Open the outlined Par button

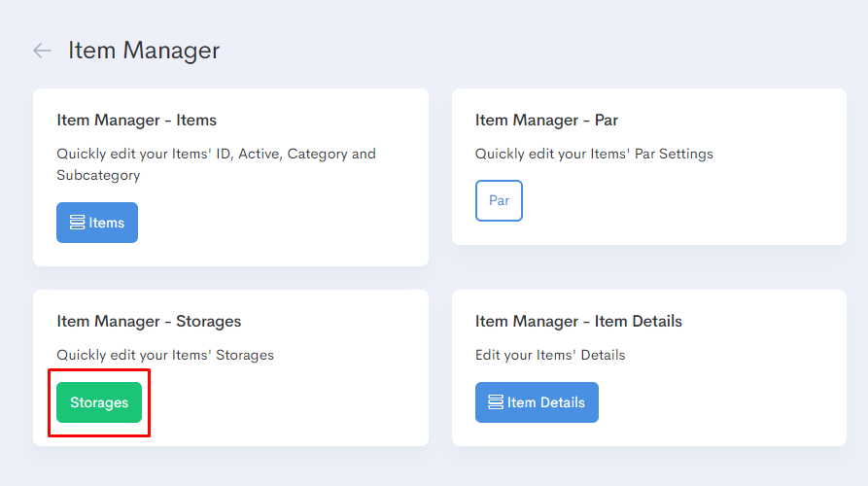(x=499, y=200)
